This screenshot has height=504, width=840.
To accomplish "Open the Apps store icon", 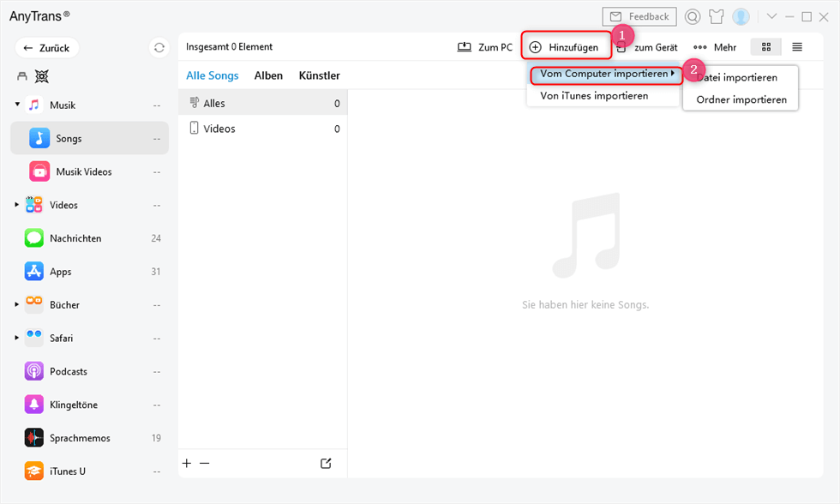I will click(34, 272).
